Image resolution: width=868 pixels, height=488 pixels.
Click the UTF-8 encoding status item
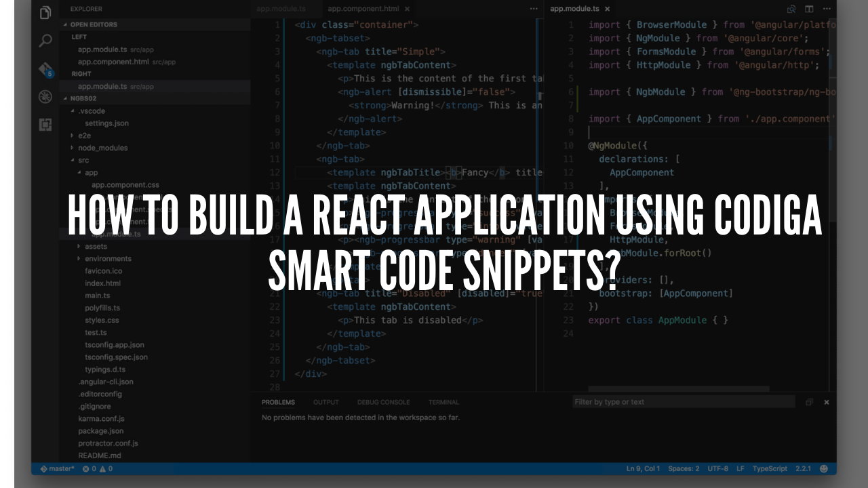coord(718,468)
